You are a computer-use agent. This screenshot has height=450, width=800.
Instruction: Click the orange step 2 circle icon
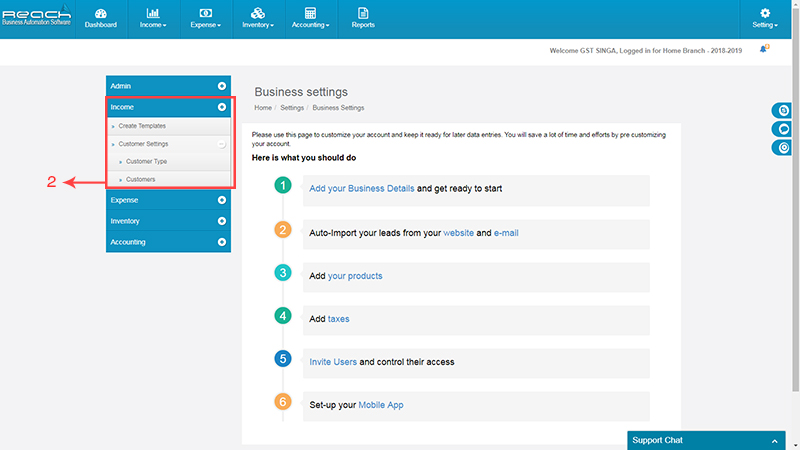[283, 230]
